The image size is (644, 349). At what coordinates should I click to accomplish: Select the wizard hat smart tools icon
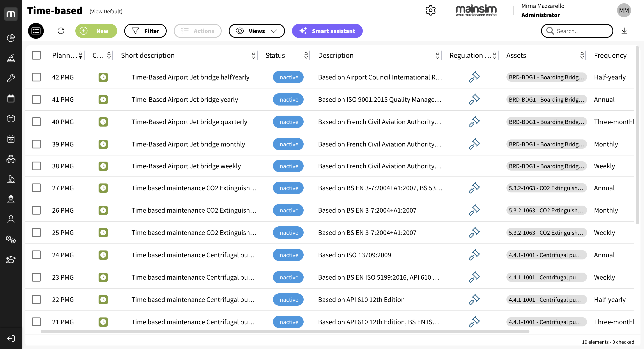(x=11, y=58)
